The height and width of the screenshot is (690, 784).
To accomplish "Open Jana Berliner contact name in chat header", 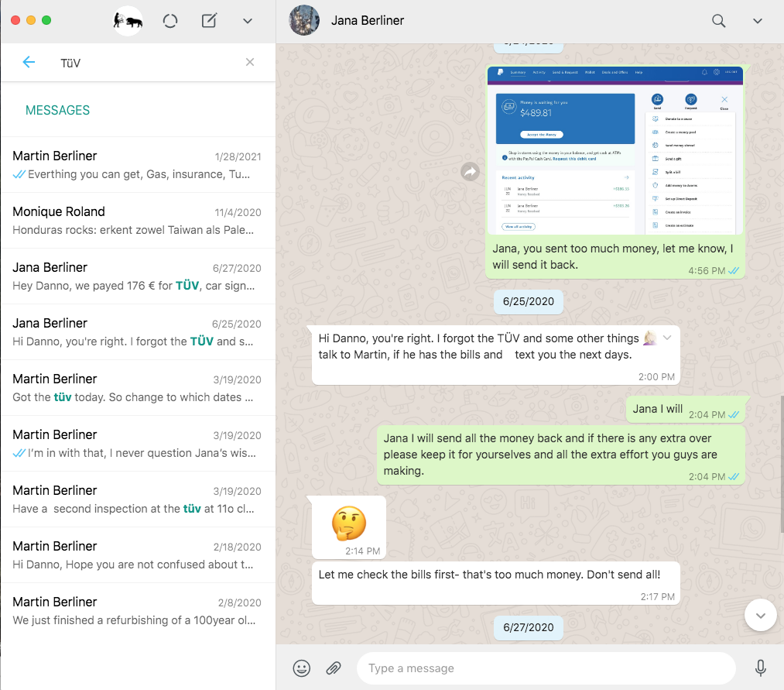I will tap(368, 20).
